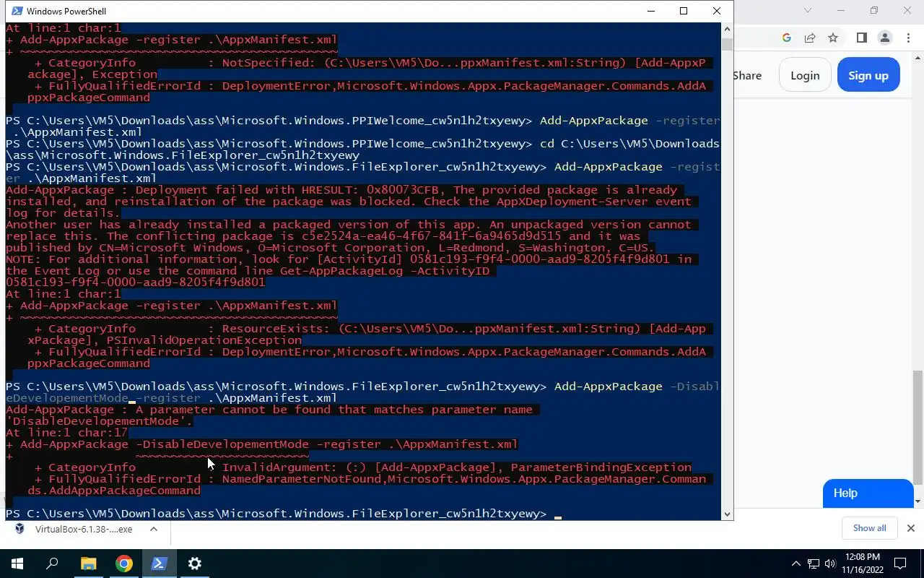Viewport: 924px width, 578px height.
Task: Click 'NamedParameterNotFound' error id text
Action: coord(302,479)
